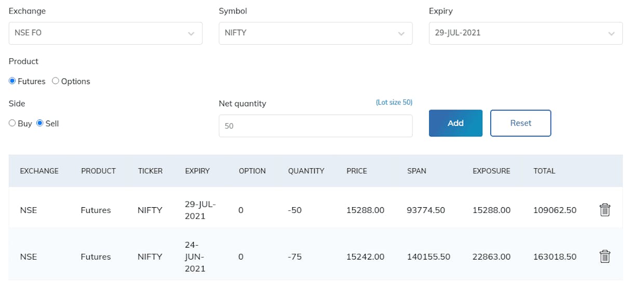Choose the Sell side radio button
Screen dimensions: 644x297
pos(40,124)
